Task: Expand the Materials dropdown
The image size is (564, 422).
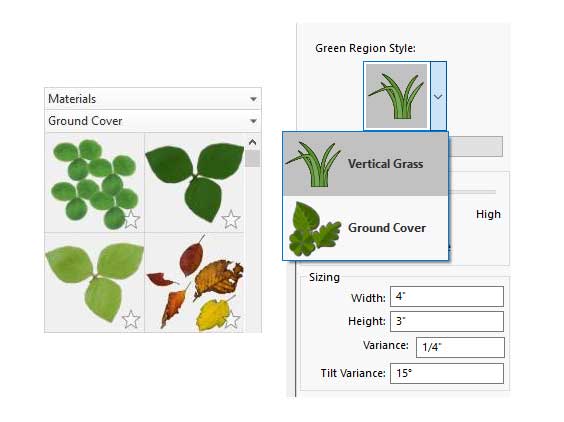Action: coord(153,99)
